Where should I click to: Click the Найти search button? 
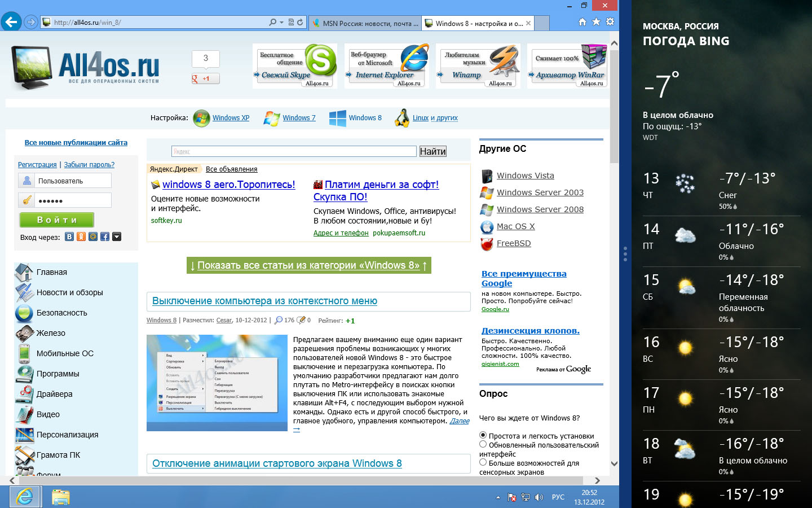433,151
